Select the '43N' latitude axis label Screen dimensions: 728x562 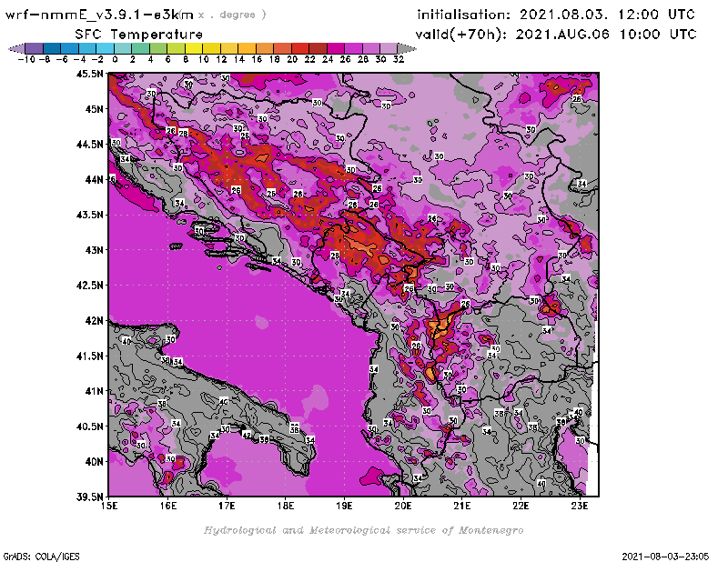point(94,250)
